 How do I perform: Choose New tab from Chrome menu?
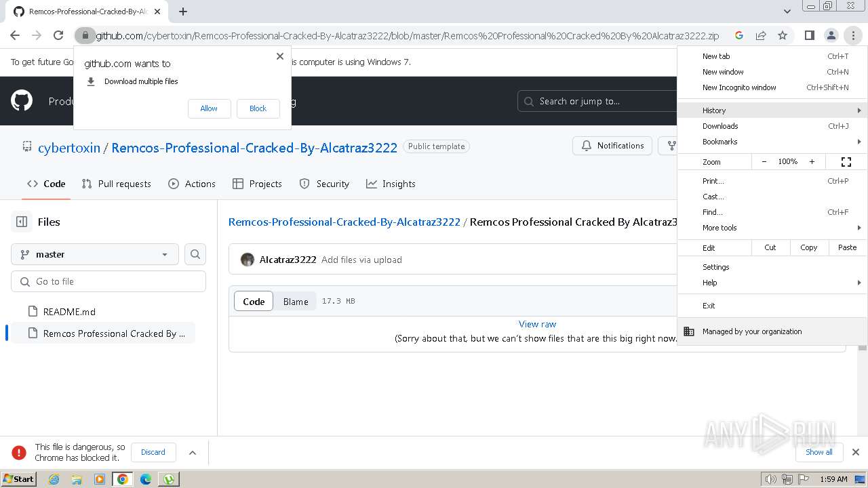[772, 56]
